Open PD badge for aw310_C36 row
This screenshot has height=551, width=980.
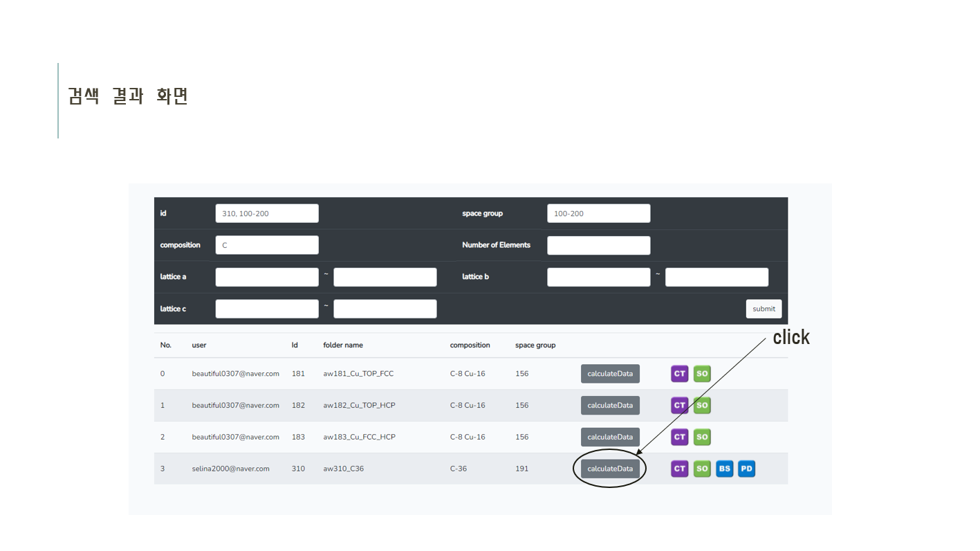pyautogui.click(x=746, y=469)
